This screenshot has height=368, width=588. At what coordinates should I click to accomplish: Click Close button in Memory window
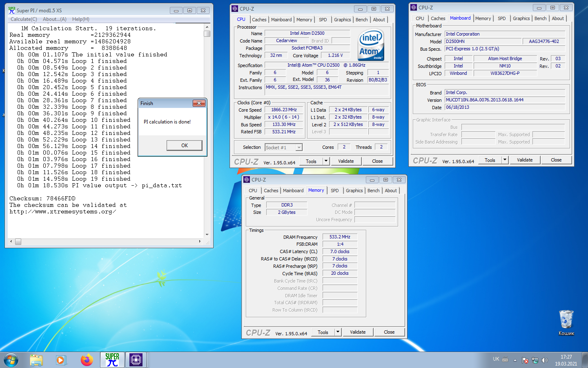coord(389,332)
